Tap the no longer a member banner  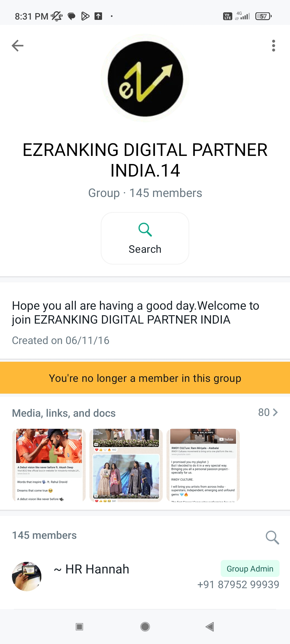click(145, 378)
